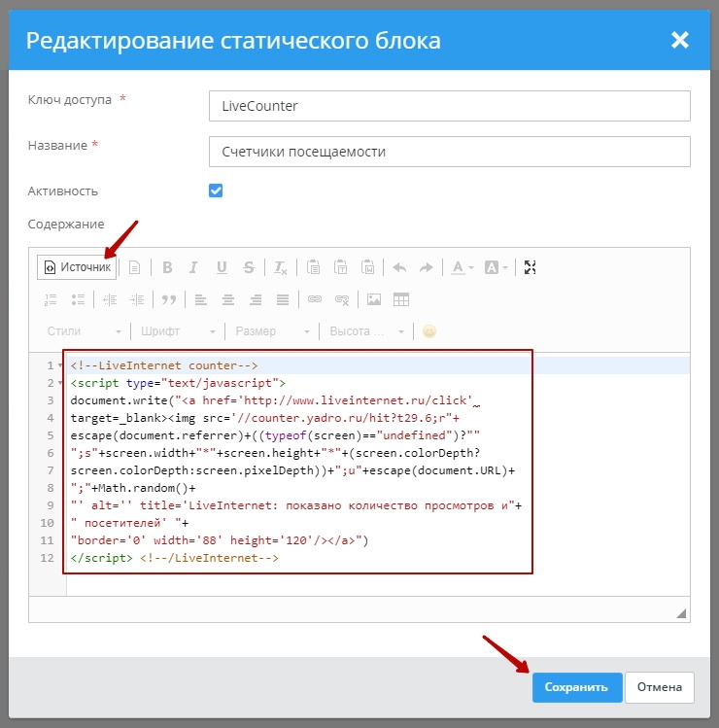Apply Underline formatting
The height and width of the screenshot is (728, 719).
(222, 267)
